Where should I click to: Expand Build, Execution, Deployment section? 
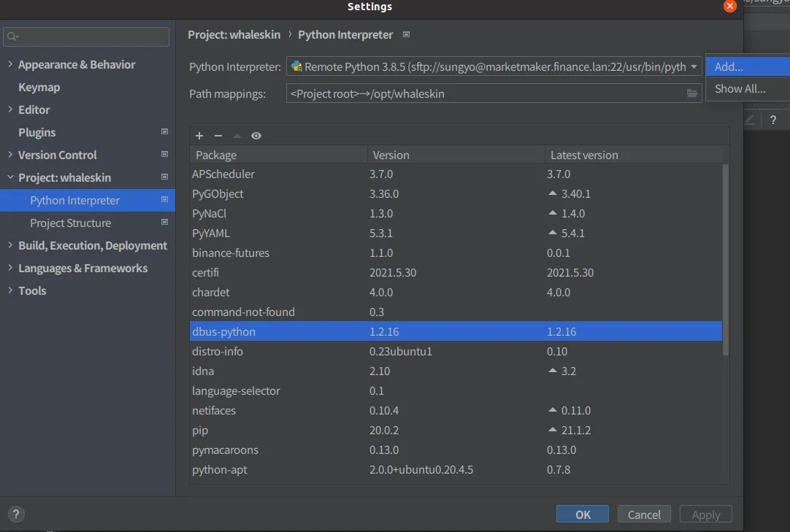(x=10, y=245)
